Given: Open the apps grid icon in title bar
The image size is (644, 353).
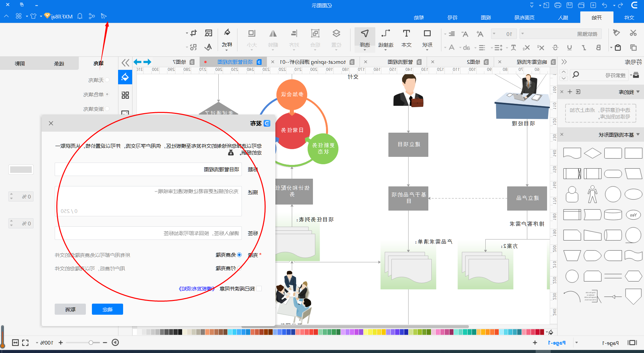Looking at the screenshot, I should coord(18,16).
